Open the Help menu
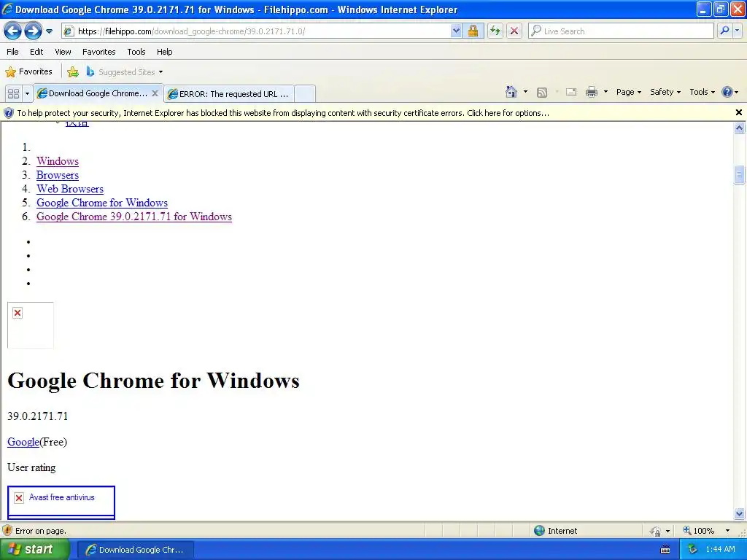Viewport: 747px width, 560px height. 164,52
